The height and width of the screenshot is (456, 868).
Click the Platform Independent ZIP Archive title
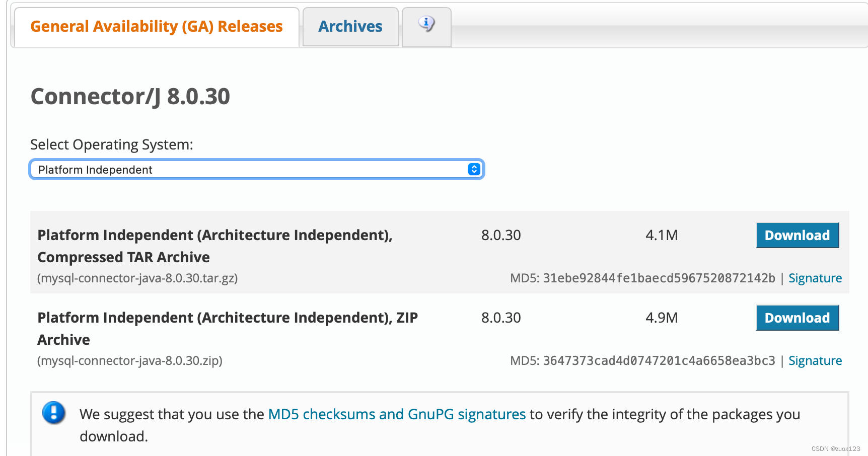[x=228, y=329]
